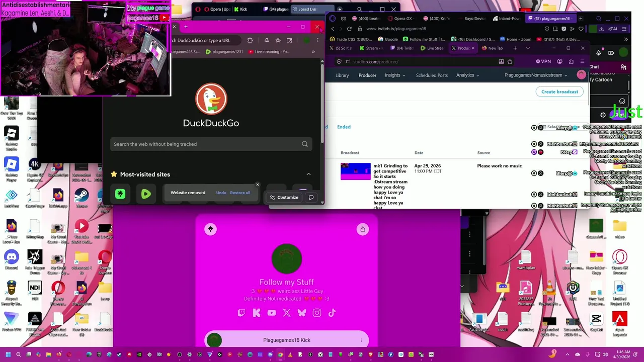Open the Plaguegames16 Kick card options menu
Image resolution: width=644 pixels, height=362 pixels.
(361, 340)
